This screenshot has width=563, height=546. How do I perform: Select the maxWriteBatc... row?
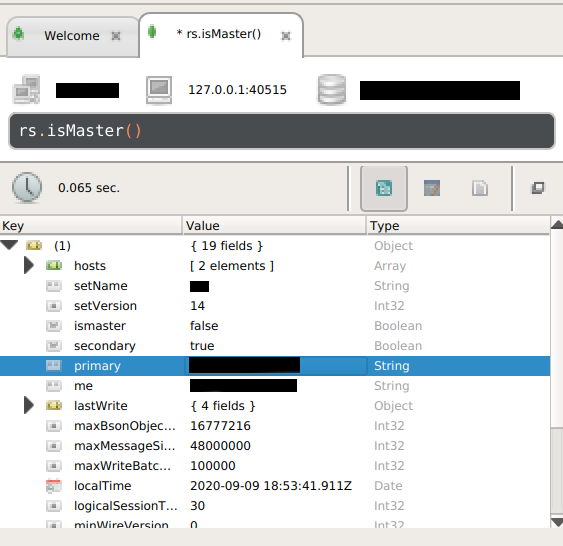[275, 466]
